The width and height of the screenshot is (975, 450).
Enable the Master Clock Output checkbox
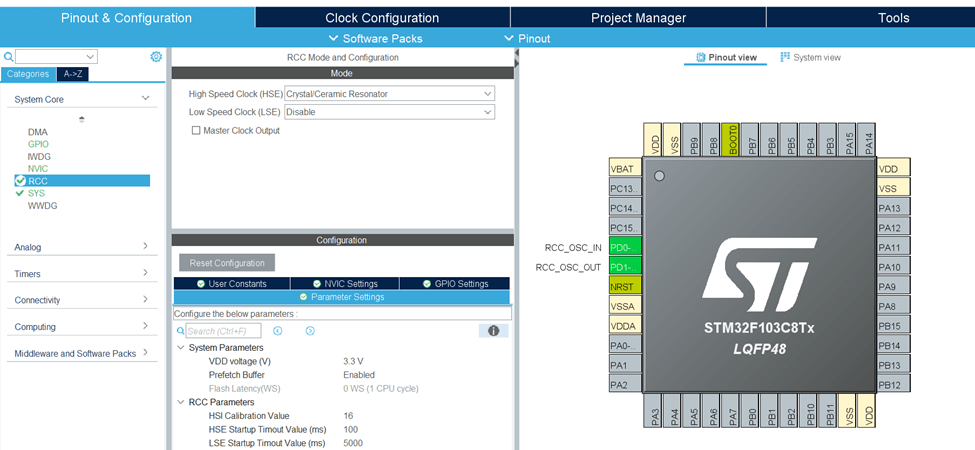coord(196,130)
